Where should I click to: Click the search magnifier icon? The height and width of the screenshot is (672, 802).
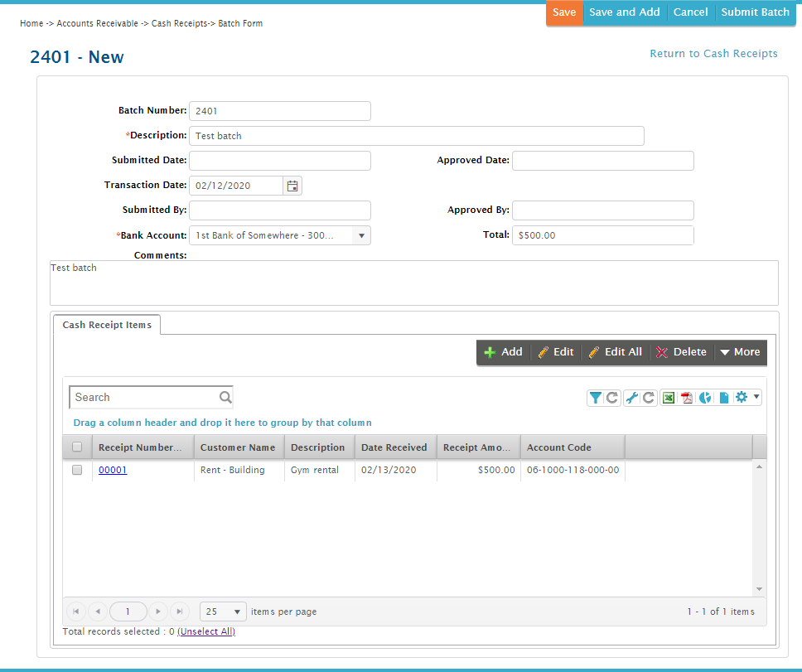pos(225,398)
